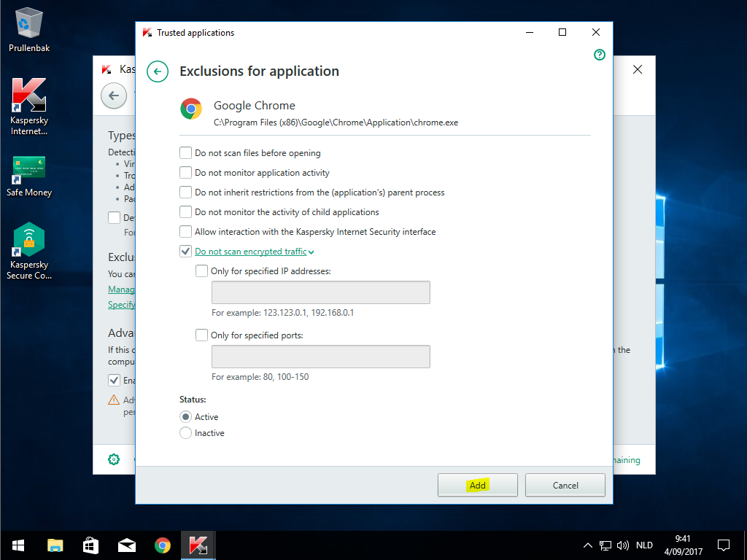Click the back arrow in Exclusions dialog
Screen dimensions: 747x560
pyautogui.click(x=158, y=71)
